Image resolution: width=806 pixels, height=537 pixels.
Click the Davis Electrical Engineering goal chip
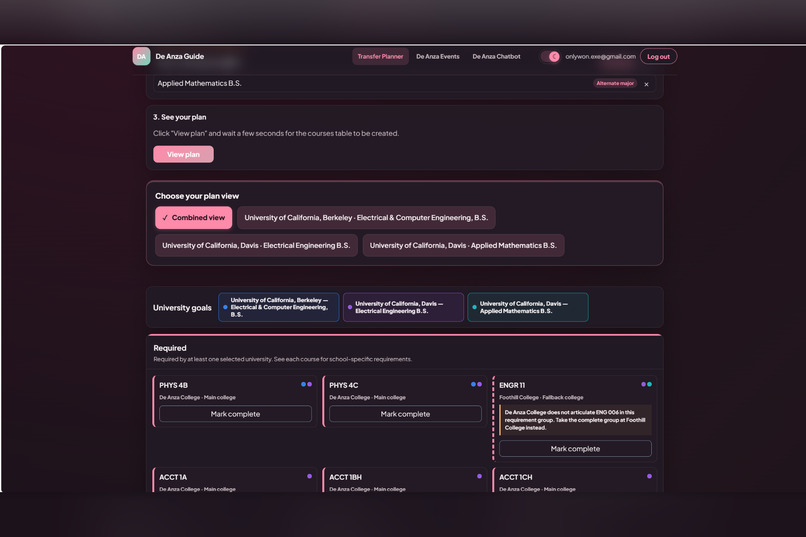click(x=404, y=307)
